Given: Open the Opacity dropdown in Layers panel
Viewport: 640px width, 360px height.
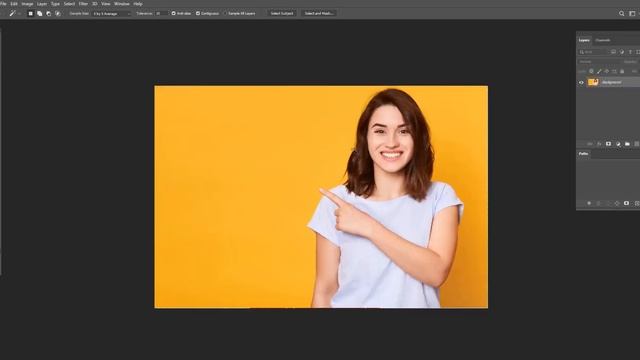Looking at the screenshot, I should [631, 62].
